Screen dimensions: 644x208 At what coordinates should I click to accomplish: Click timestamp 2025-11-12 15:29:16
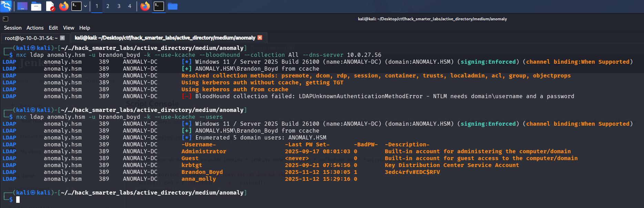click(x=318, y=179)
